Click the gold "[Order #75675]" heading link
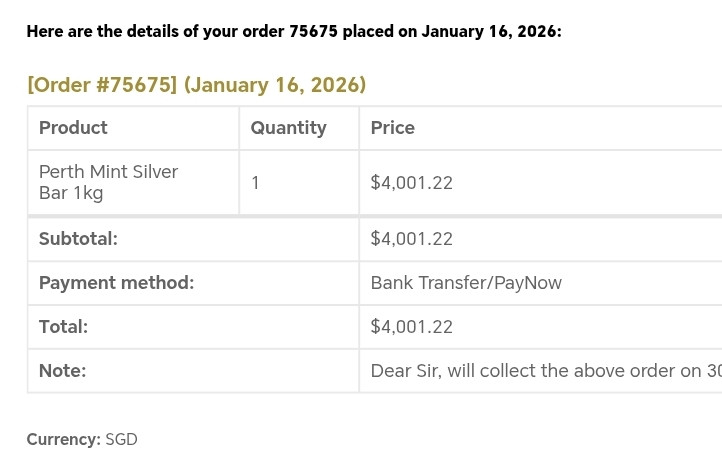The height and width of the screenshot is (465, 722). point(102,85)
